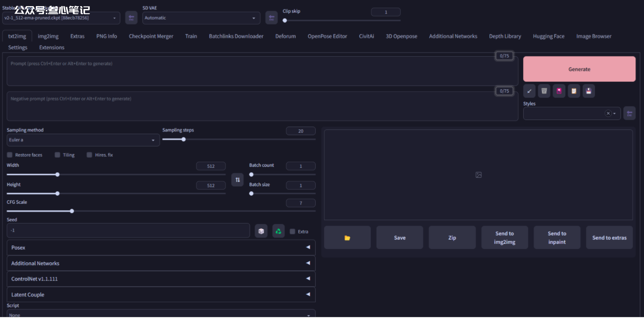Open the CivitAi tab
The image size is (644, 318).
click(367, 36)
